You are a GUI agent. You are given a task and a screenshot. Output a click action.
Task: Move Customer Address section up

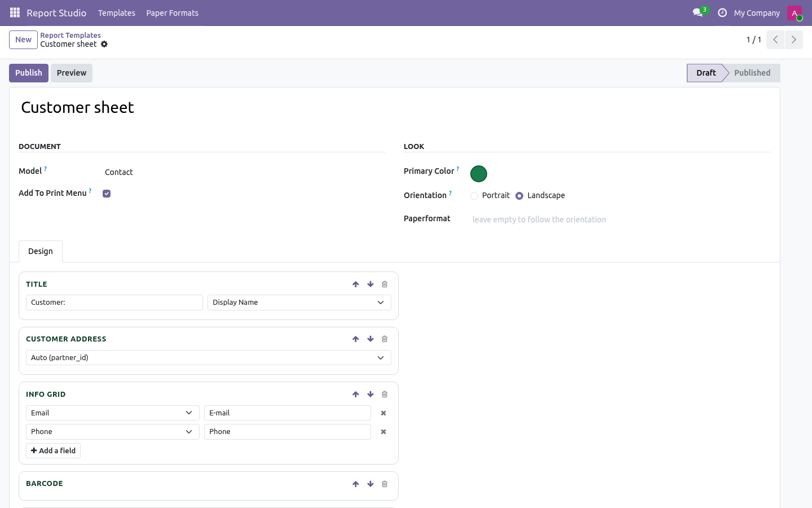point(356,339)
